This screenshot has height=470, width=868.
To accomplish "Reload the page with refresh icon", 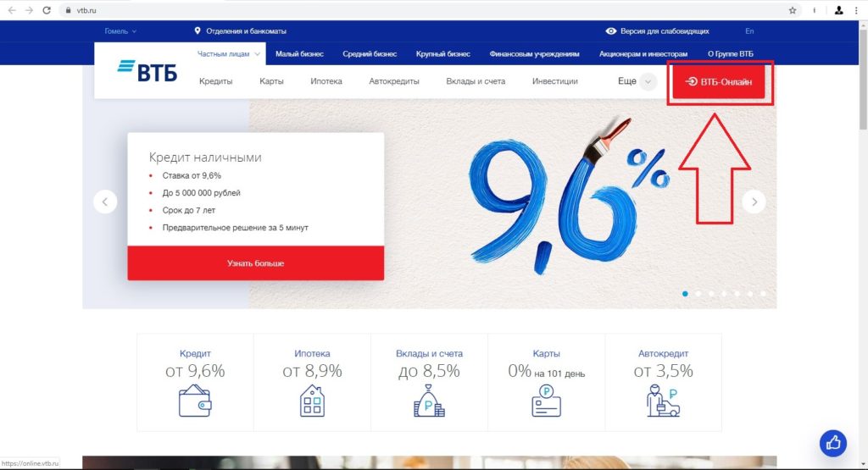I will 47,10.
